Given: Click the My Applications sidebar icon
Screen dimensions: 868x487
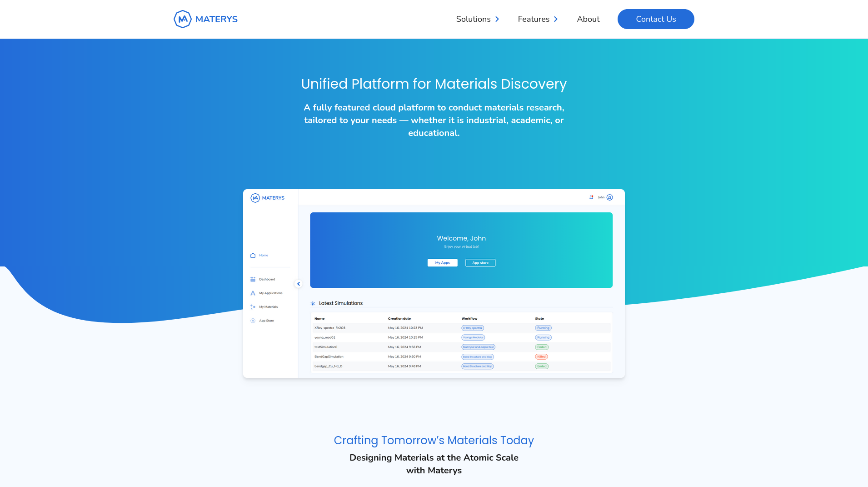Looking at the screenshot, I should coord(253,293).
